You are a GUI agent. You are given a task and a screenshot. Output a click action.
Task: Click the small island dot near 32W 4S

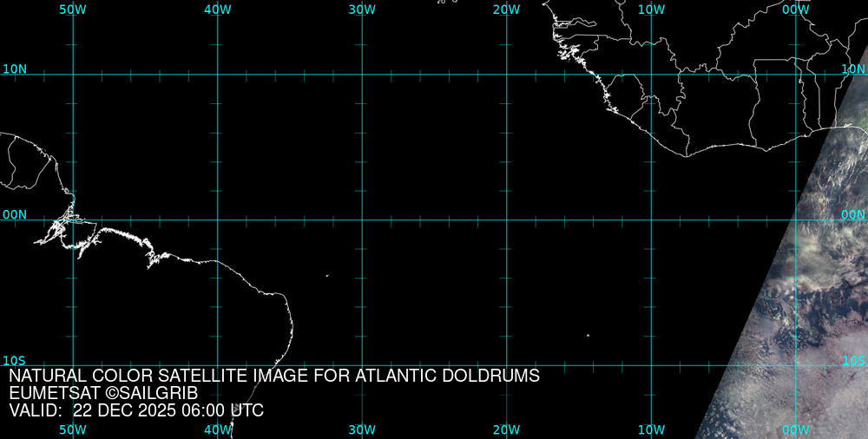(327, 276)
